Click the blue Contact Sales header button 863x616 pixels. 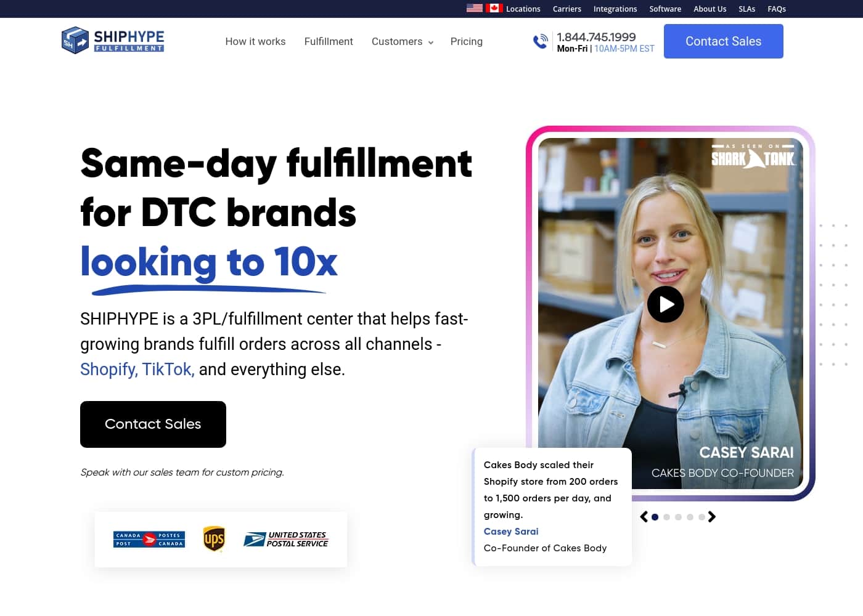coord(724,41)
